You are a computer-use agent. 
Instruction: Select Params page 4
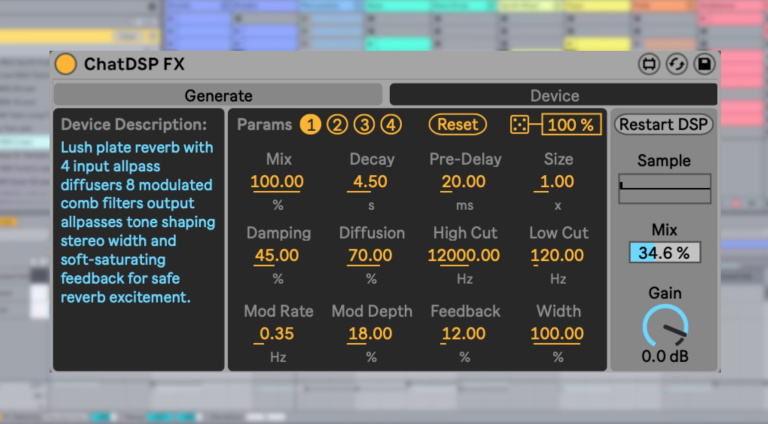(391, 125)
